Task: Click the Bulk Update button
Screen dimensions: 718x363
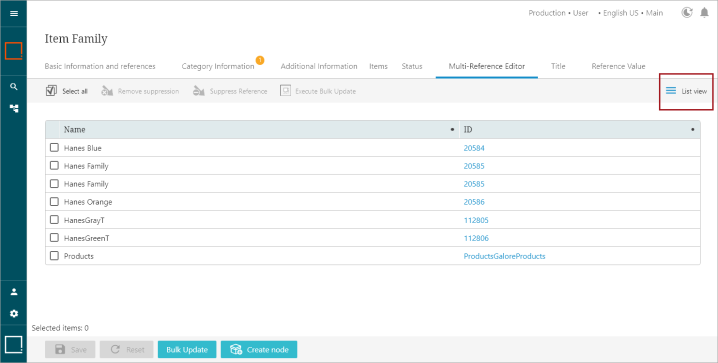Action: 187,349
